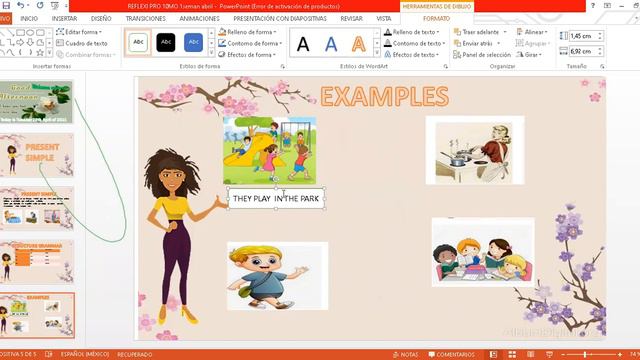Viewport: 640px width, 360px height.
Task: Select the walking boy picture
Action: point(278,276)
